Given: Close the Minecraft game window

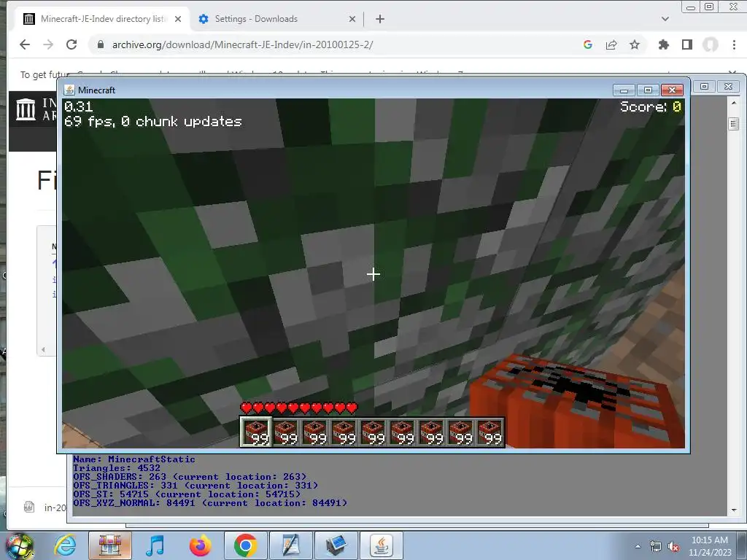Looking at the screenshot, I should (672, 90).
